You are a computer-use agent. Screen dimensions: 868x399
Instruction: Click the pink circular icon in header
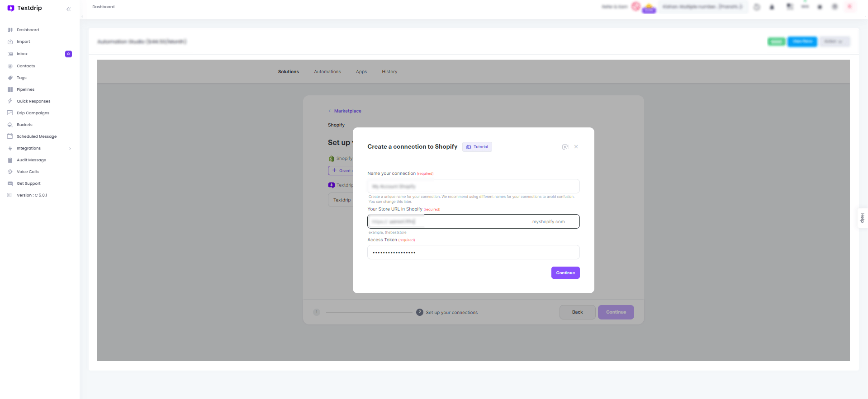(636, 6)
